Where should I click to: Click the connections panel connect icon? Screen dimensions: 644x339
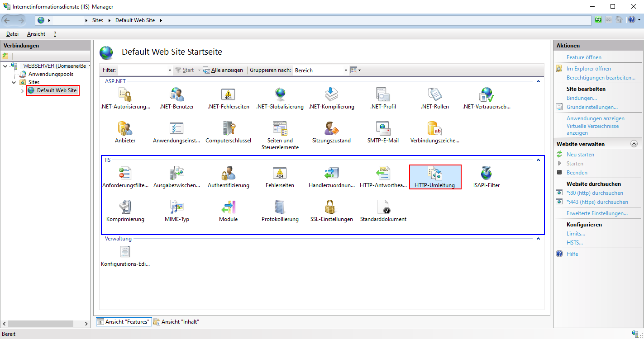click(5, 56)
